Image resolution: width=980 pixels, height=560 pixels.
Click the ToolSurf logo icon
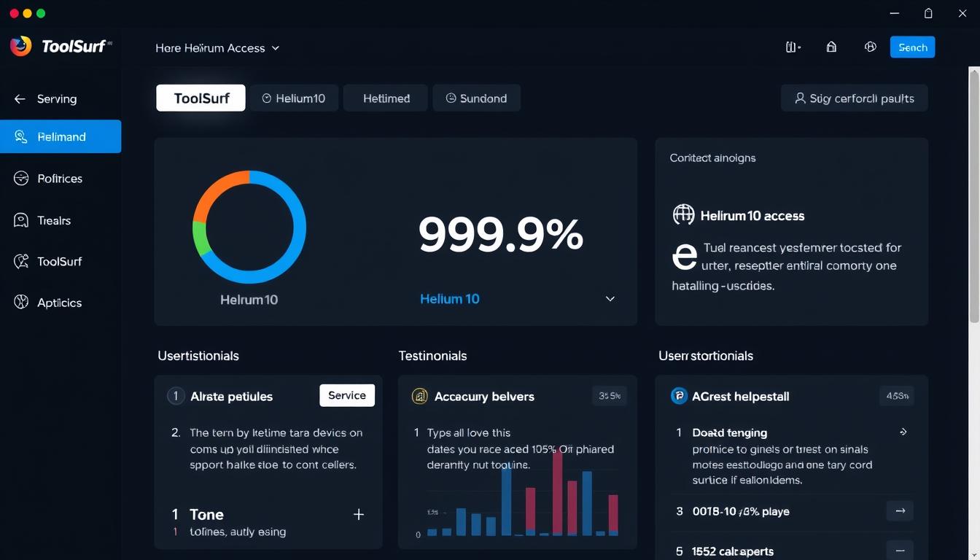point(20,46)
